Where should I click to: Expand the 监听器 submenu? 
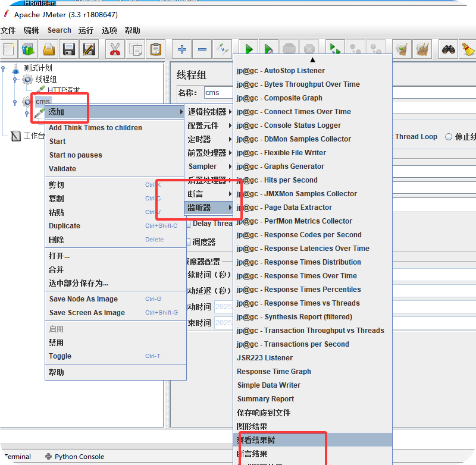(x=209, y=208)
